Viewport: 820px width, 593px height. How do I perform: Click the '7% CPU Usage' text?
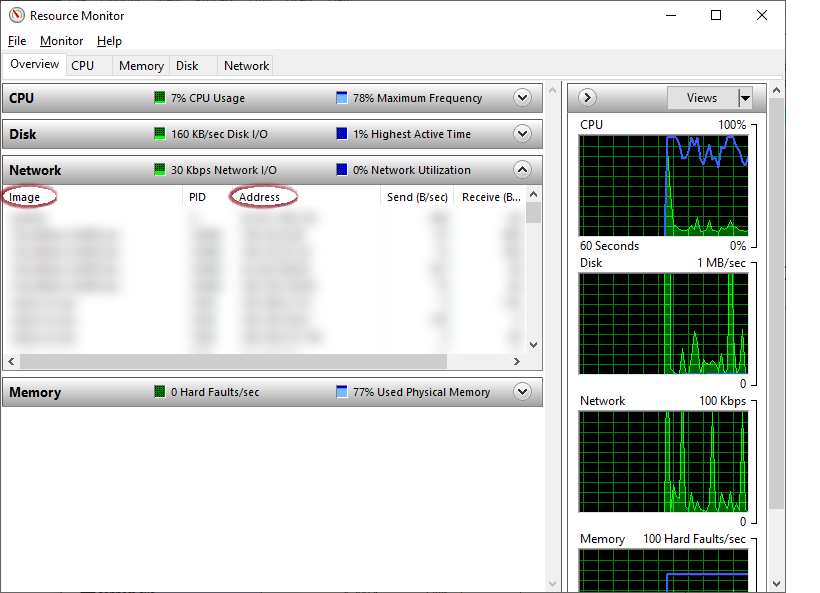coord(208,98)
